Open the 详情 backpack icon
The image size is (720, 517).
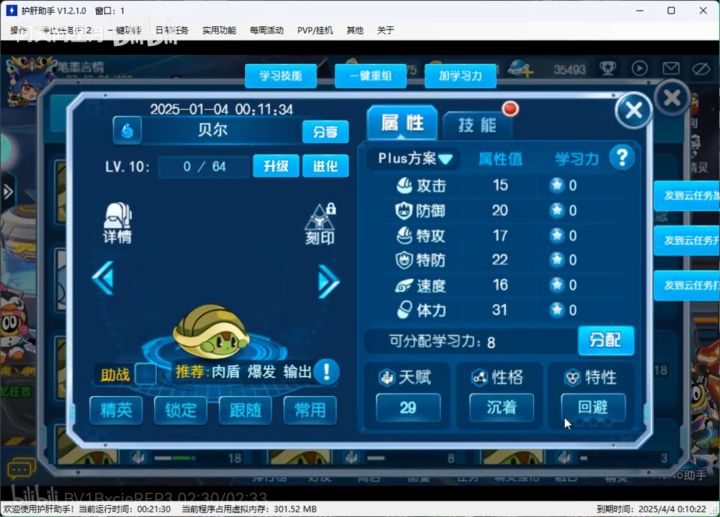[x=118, y=223]
